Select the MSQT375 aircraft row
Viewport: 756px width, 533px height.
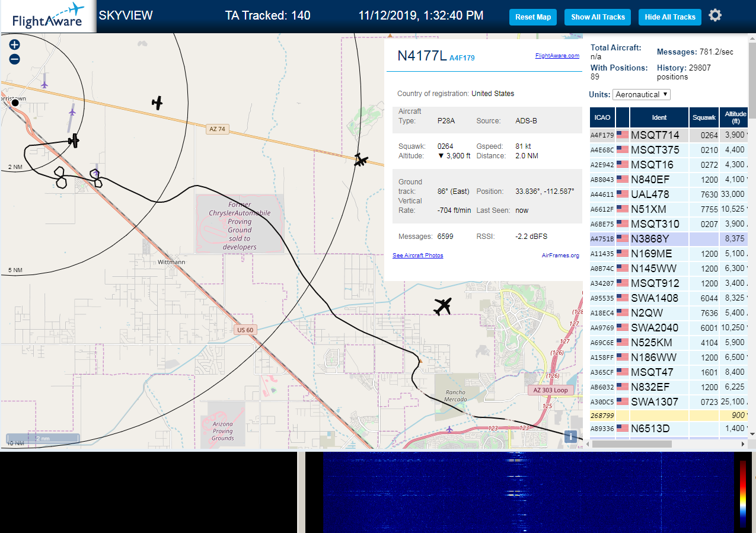669,150
